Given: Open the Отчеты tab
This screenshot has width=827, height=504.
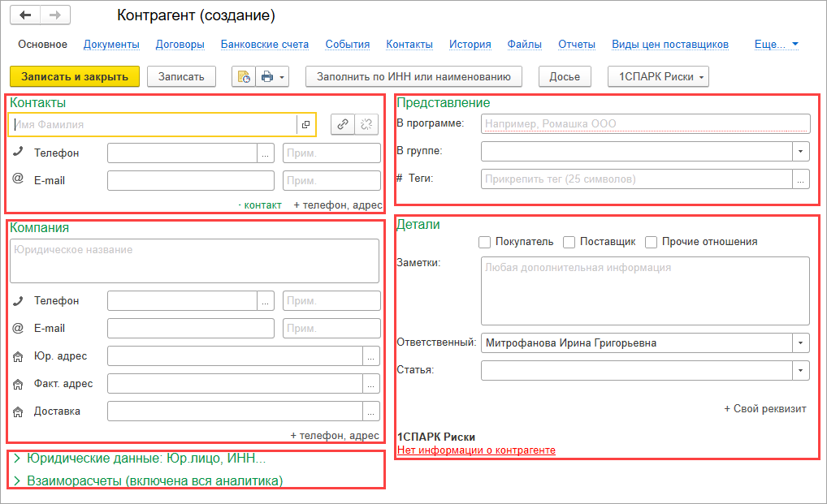Looking at the screenshot, I should click(x=577, y=45).
